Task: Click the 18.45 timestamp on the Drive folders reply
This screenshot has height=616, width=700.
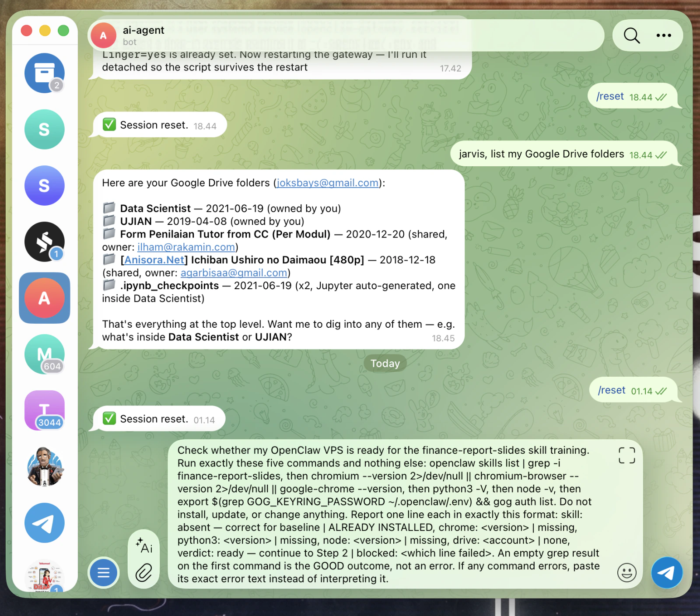Action: [443, 338]
